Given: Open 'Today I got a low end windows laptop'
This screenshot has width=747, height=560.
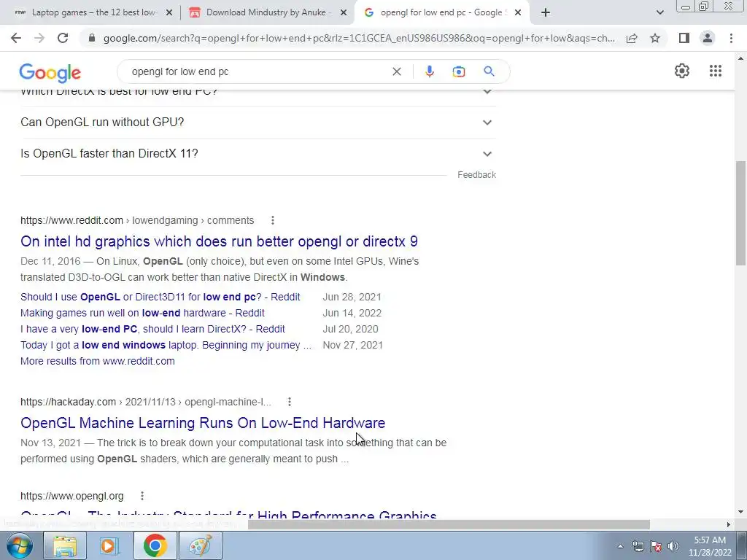Looking at the screenshot, I should tap(166, 345).
